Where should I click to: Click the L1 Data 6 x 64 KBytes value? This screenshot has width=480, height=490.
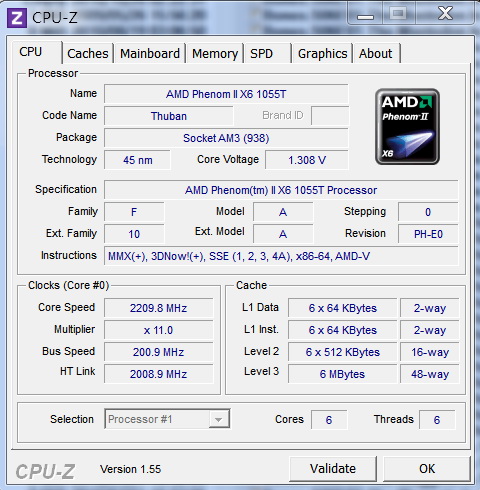click(x=342, y=308)
